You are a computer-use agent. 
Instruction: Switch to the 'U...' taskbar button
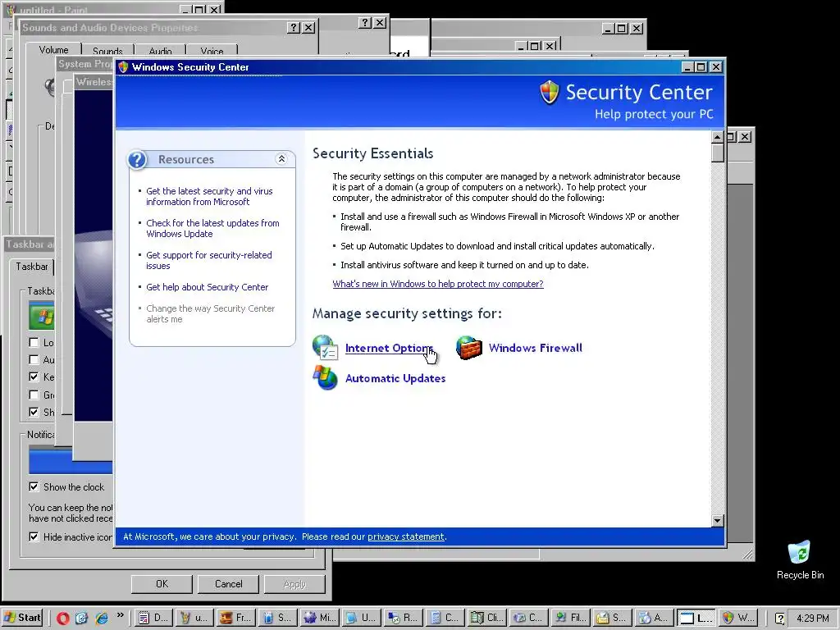[x=361, y=618]
